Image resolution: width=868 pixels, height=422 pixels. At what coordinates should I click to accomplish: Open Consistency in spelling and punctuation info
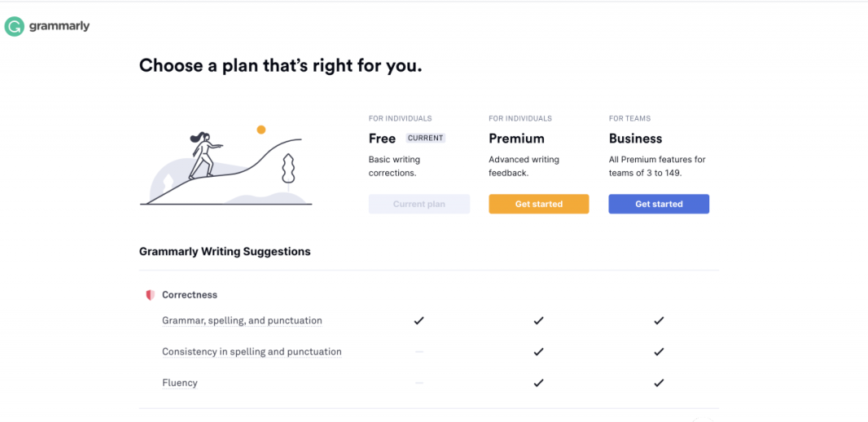tap(252, 352)
